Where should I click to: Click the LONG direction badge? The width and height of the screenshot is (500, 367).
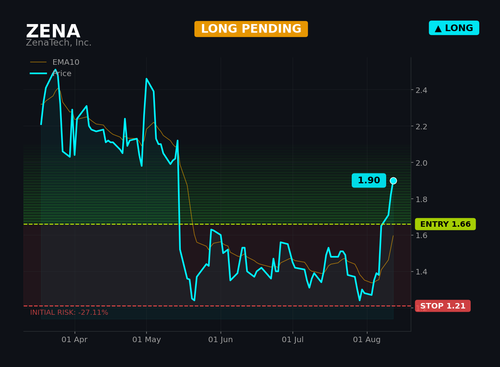click(x=454, y=28)
